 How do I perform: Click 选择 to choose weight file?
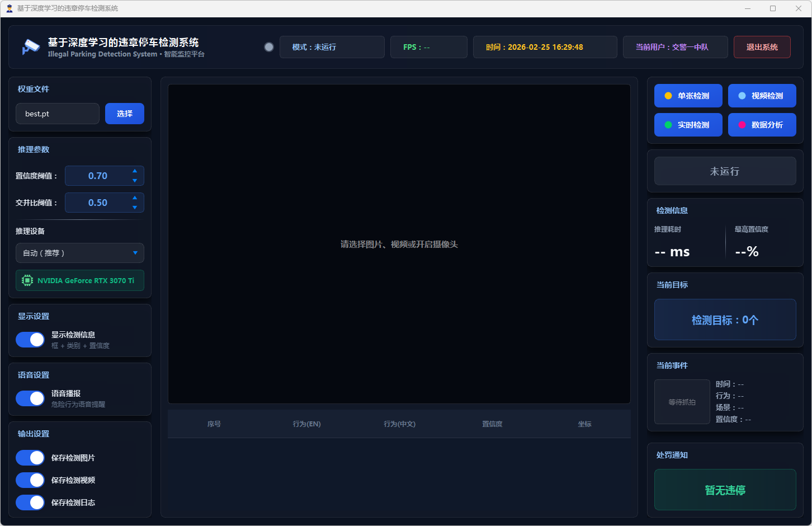[125, 114]
